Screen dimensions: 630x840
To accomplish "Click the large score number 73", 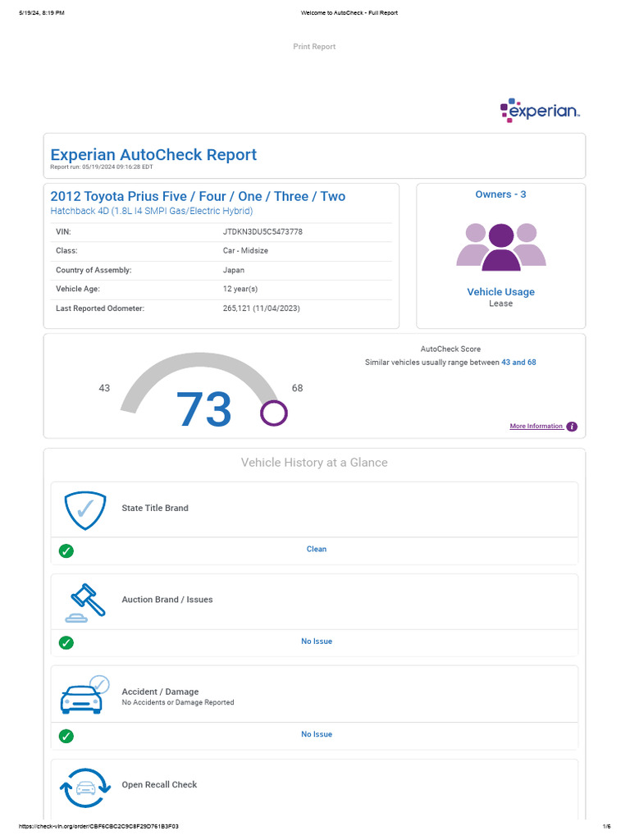I will tap(203, 410).
